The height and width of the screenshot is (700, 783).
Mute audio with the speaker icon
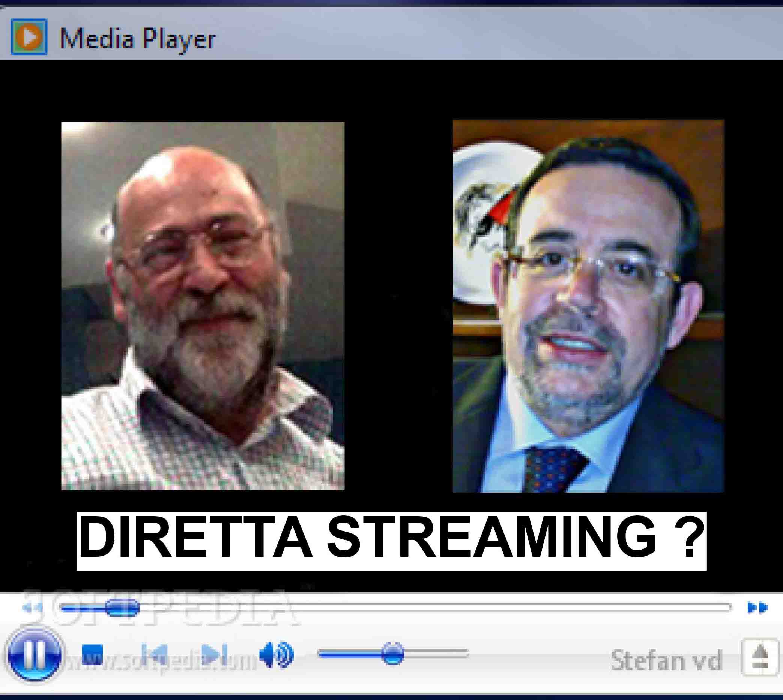[276, 654]
